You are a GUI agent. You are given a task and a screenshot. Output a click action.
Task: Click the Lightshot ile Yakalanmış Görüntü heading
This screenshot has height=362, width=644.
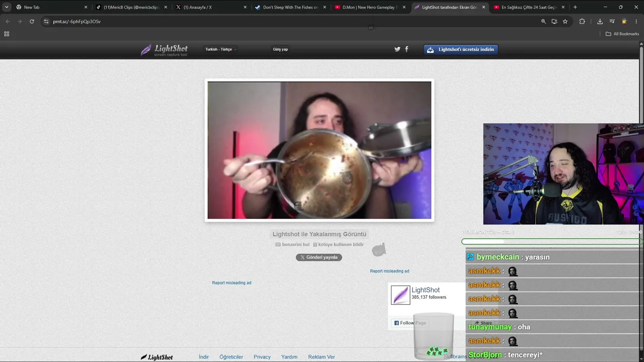coord(319,234)
